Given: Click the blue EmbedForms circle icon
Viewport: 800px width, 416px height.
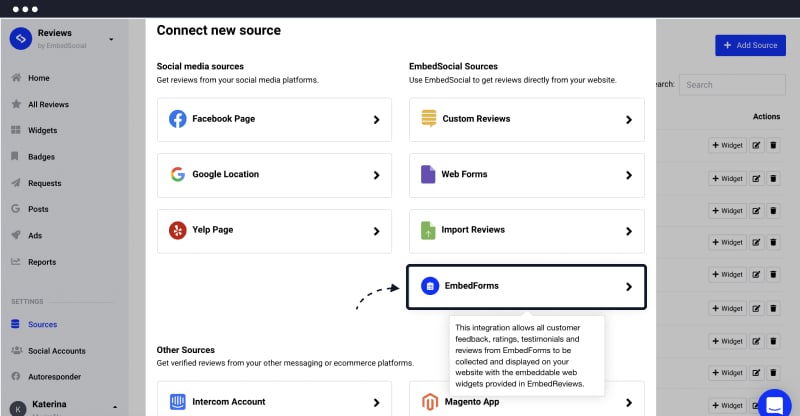Looking at the screenshot, I should pyautogui.click(x=430, y=286).
